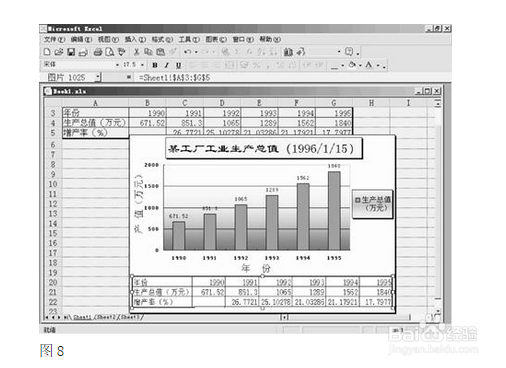
Task: Click the formula bar reference text
Action: click(x=174, y=78)
